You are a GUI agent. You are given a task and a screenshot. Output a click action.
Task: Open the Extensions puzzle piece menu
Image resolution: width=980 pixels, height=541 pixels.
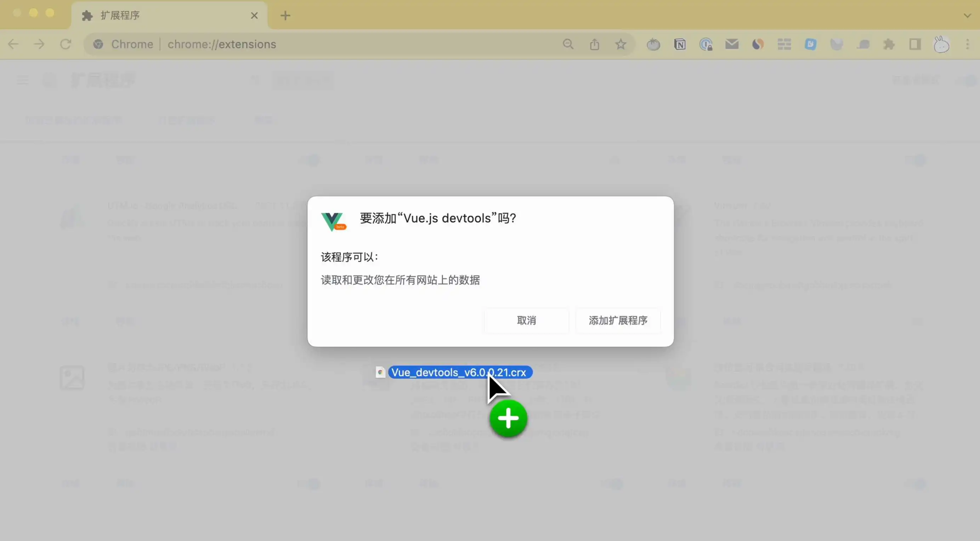(889, 45)
